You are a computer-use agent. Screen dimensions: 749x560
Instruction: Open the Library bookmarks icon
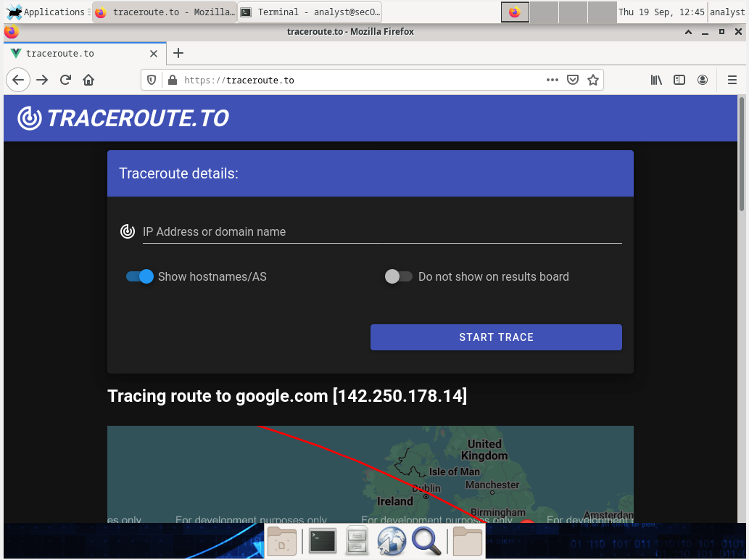pyautogui.click(x=656, y=80)
